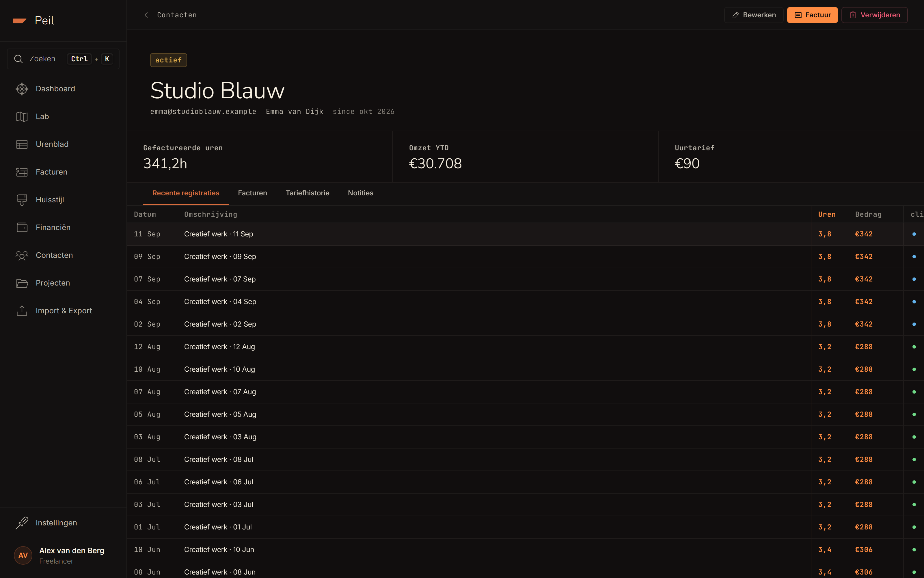Switch to the Facturen tab
This screenshot has height=578, width=924.
tap(252, 193)
